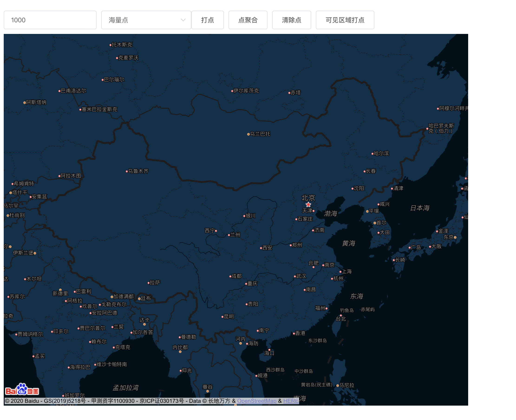Click the Beijing red star marker
The width and height of the screenshot is (516, 420).
click(x=308, y=205)
